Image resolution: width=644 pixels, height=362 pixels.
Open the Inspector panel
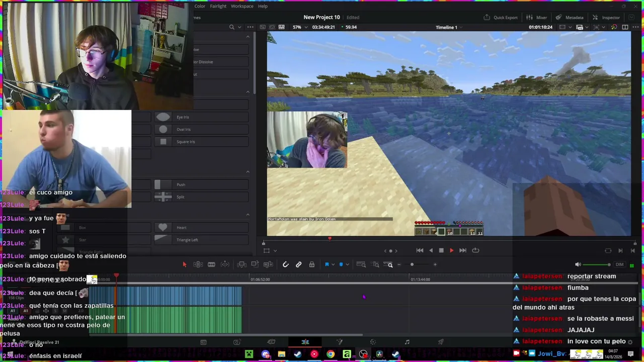(x=606, y=17)
